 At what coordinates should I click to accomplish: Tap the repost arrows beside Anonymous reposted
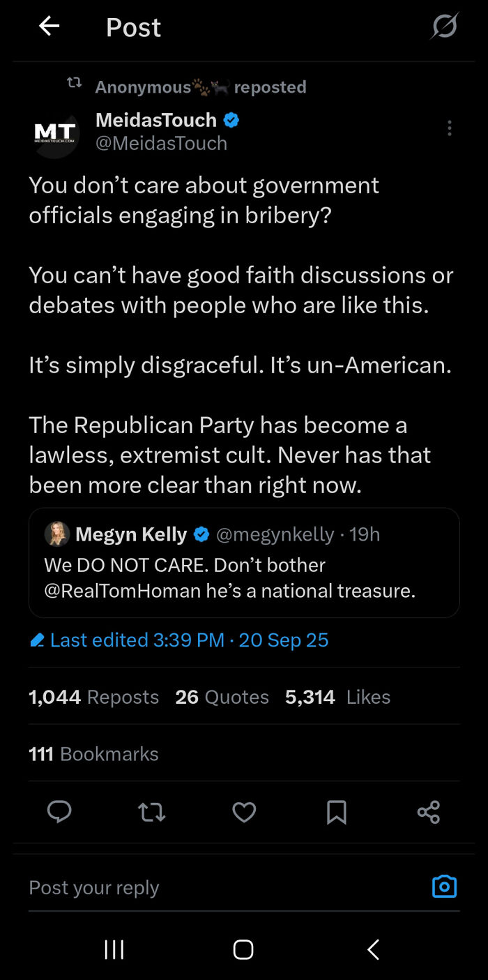75,82
